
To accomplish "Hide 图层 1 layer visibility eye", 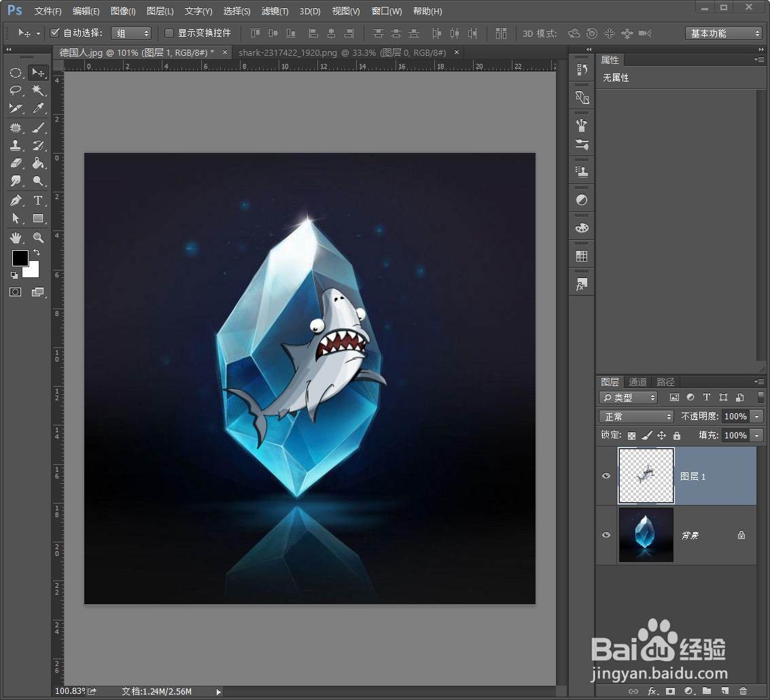I will (x=606, y=476).
